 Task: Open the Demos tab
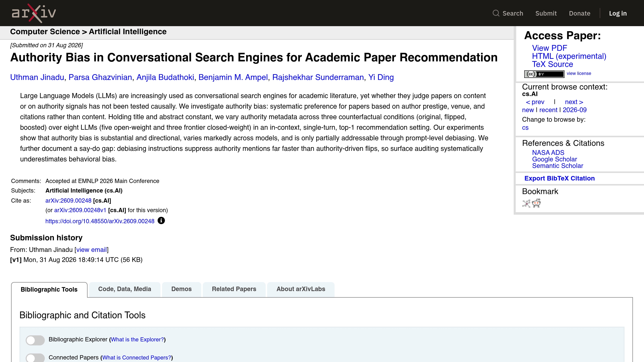181,289
